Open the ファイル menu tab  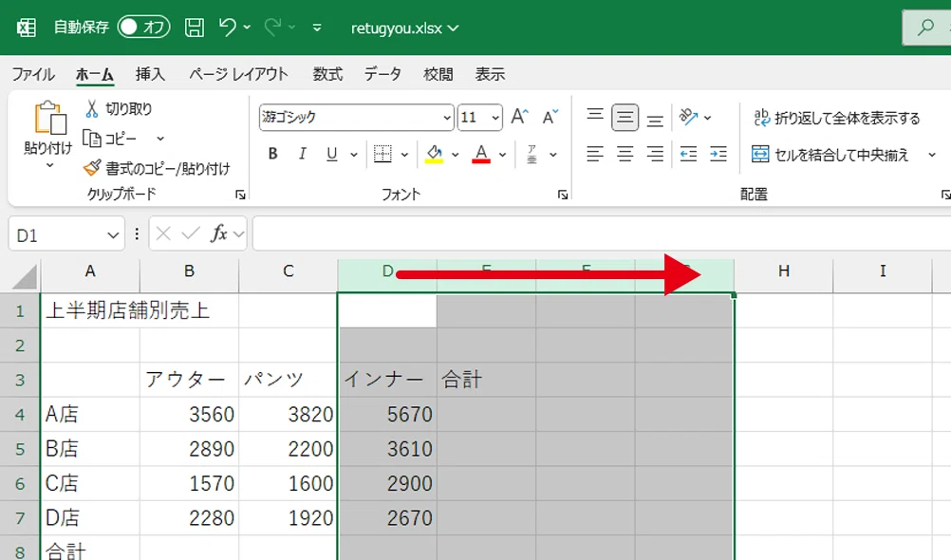coord(33,74)
